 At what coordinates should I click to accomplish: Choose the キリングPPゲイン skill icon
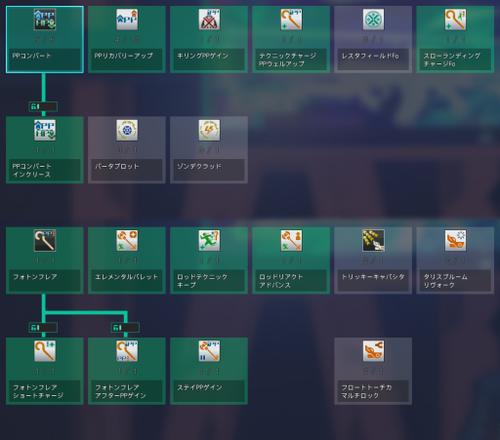coord(209,19)
